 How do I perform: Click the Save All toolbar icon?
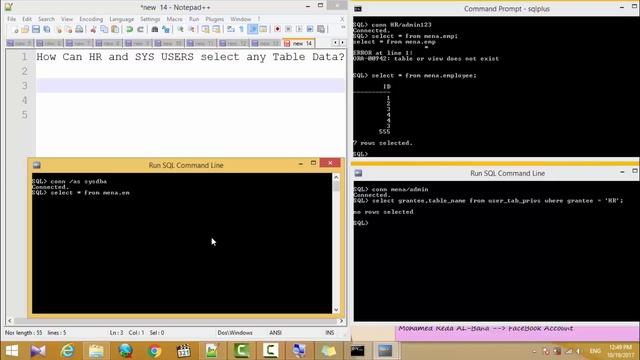pos(47,29)
